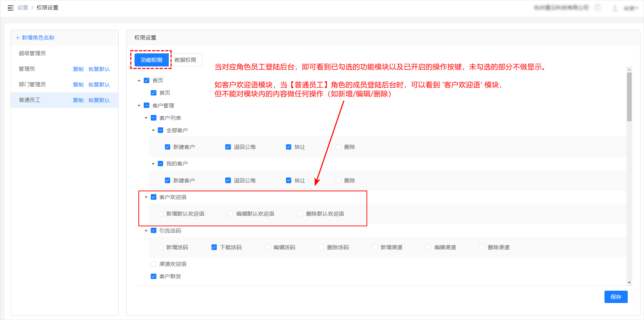The height and width of the screenshot is (320, 644).
Task: Enable 删除活码 permission
Action: pos(321,248)
